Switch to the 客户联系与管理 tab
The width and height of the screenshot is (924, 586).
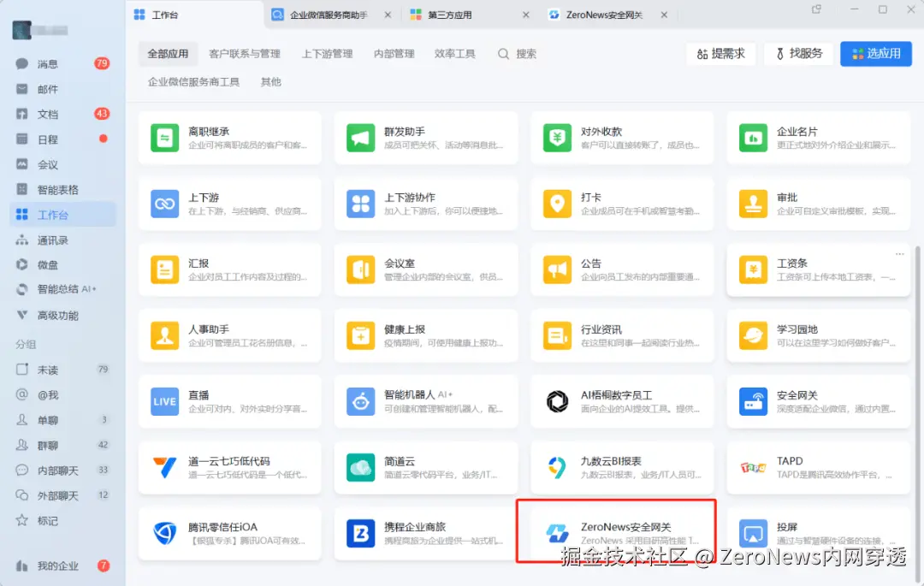click(x=245, y=54)
